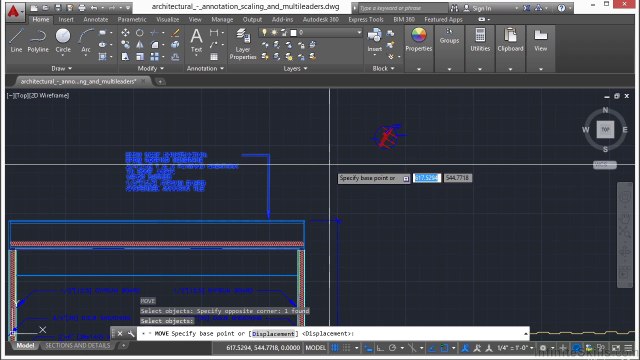Viewport: 640px width, 360px height.
Task: Expand the quick access toolbar customize arrow
Action: coord(128,8)
